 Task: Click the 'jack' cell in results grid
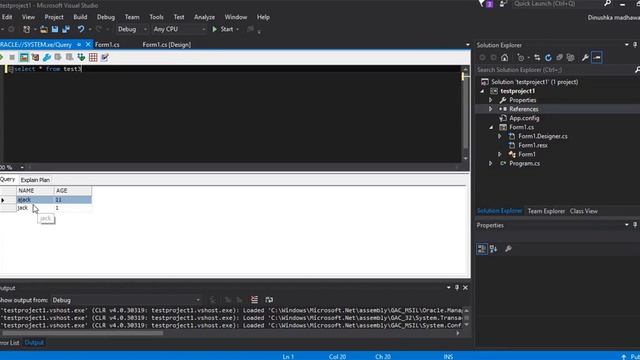coord(35,208)
